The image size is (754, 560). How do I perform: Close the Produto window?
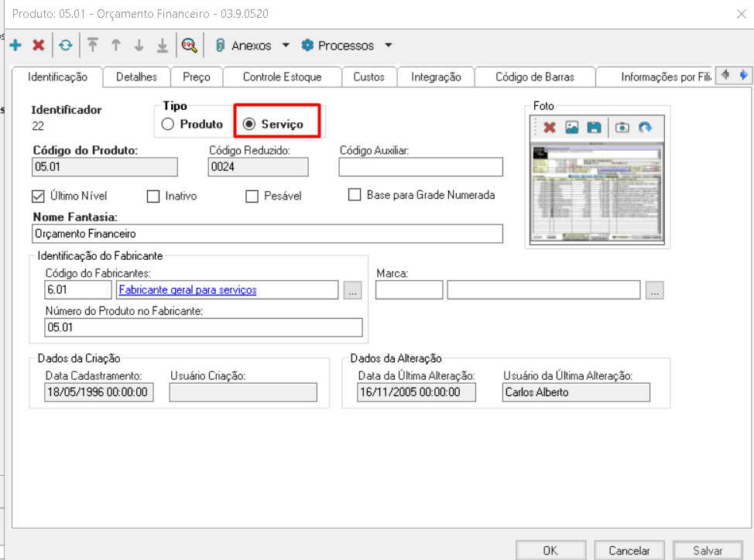(741, 14)
